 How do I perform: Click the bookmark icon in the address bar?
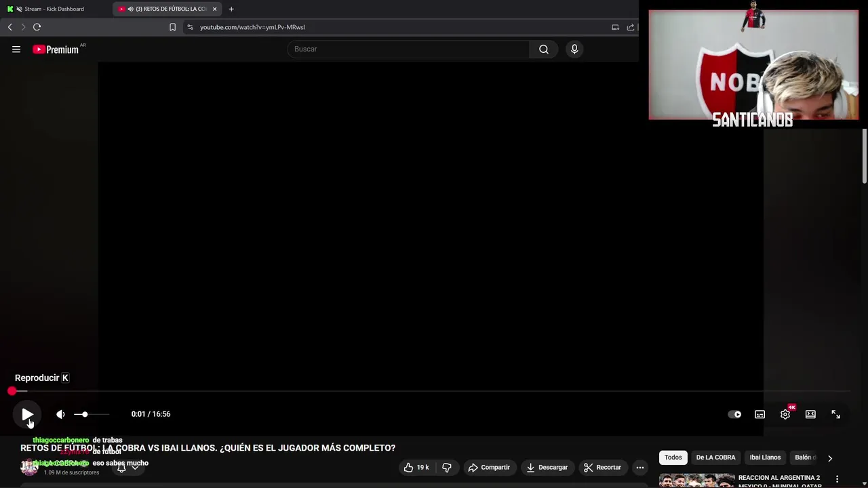click(x=172, y=27)
